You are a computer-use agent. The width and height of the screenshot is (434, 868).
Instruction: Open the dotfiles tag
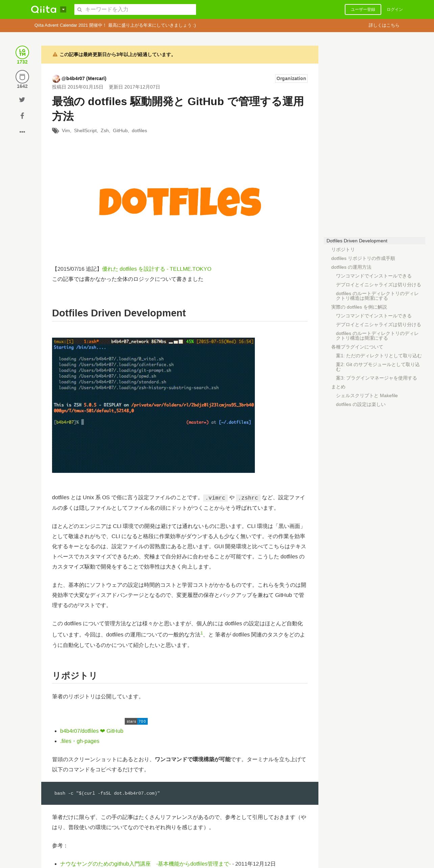(139, 130)
